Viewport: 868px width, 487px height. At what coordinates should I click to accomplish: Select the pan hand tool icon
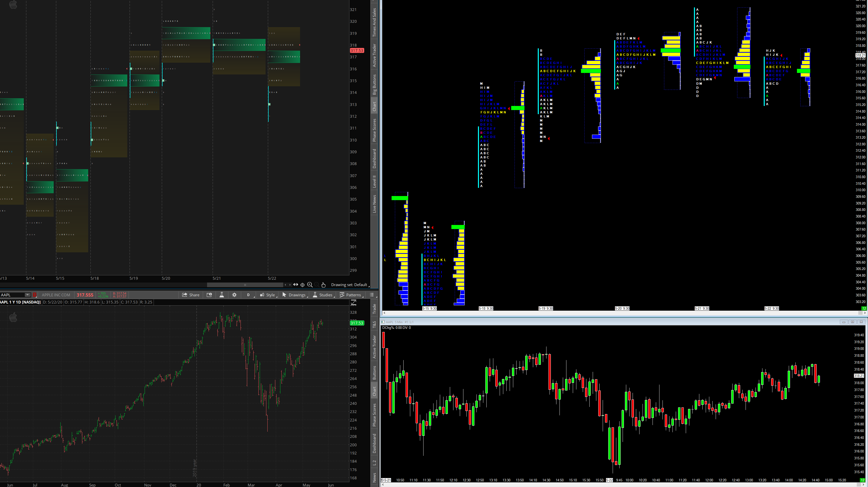point(324,285)
